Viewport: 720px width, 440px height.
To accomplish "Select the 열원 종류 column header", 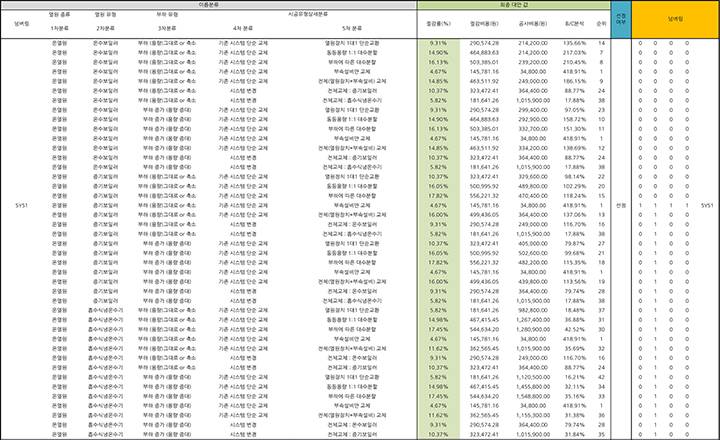I will (x=61, y=14).
